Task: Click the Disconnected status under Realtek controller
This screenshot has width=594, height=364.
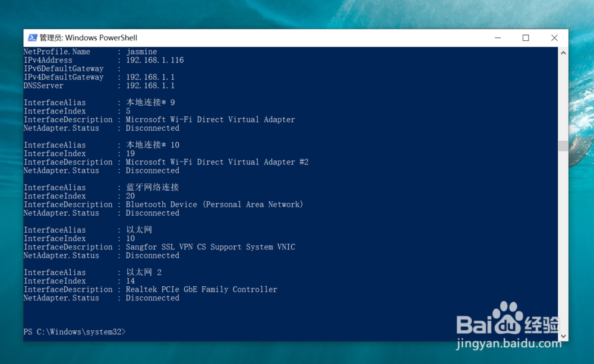Action: pyautogui.click(x=152, y=297)
